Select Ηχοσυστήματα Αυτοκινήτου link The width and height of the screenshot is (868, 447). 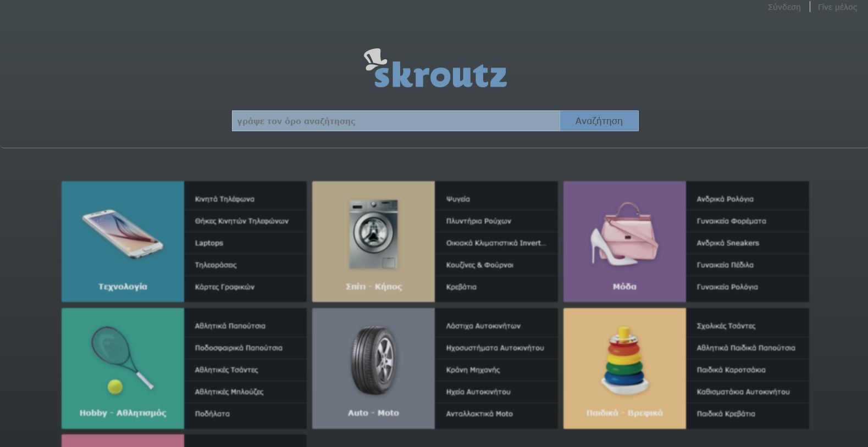coord(495,348)
